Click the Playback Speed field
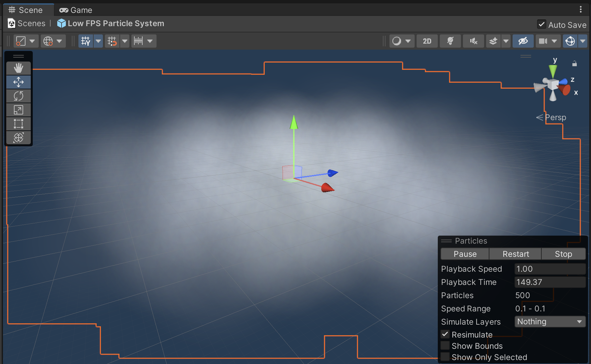Image resolution: width=591 pixels, height=364 pixels. [x=550, y=269]
